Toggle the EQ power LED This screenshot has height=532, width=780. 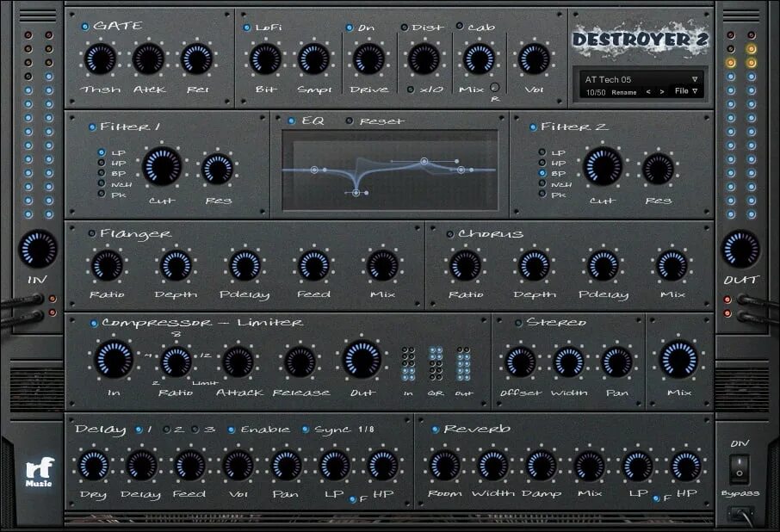click(x=292, y=121)
